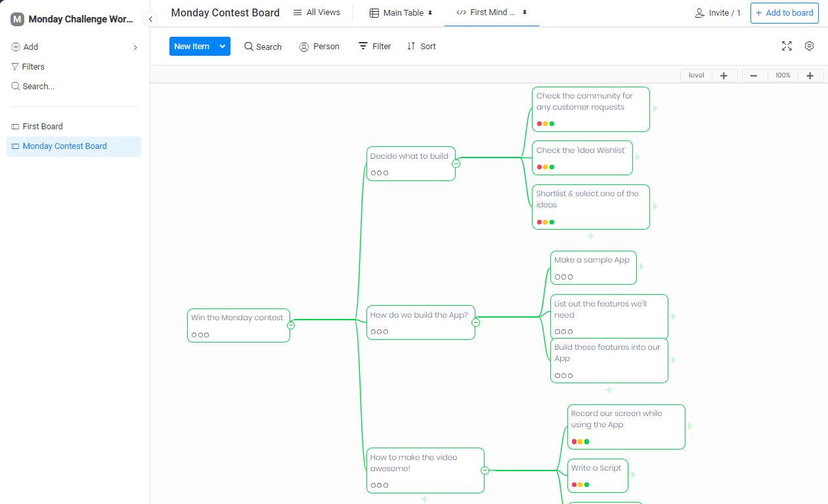
Task: Select Shortlist & select one of the ideas node
Action: [590, 207]
